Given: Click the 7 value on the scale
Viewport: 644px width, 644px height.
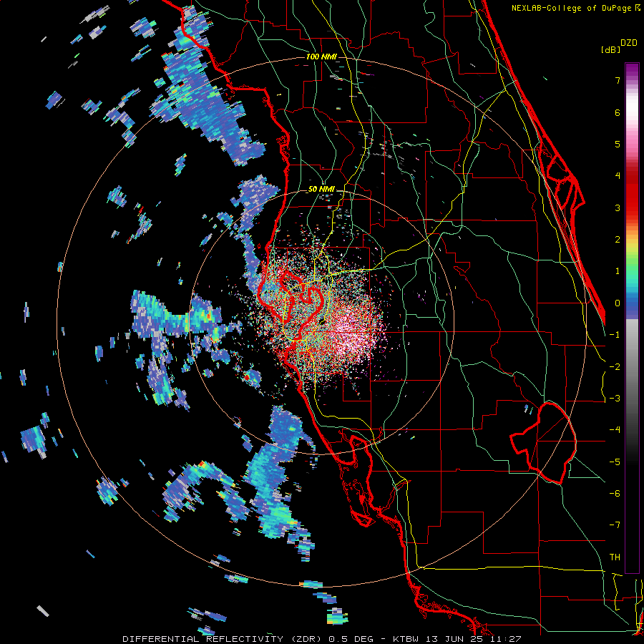Looking at the screenshot, I should [x=618, y=80].
